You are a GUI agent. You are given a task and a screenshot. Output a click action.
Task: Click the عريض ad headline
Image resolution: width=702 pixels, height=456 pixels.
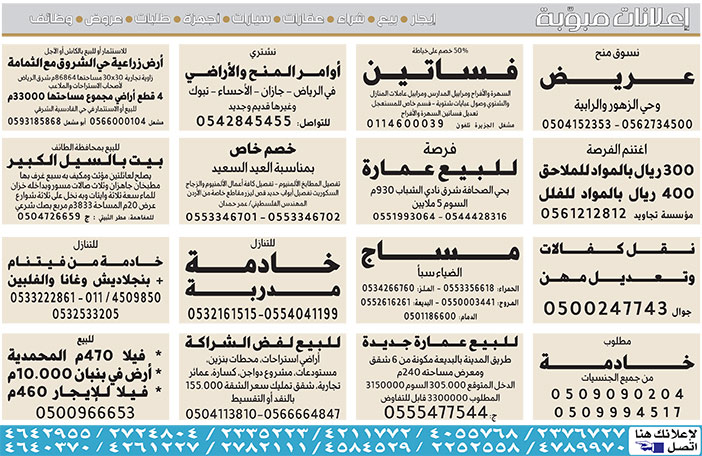tap(616, 79)
